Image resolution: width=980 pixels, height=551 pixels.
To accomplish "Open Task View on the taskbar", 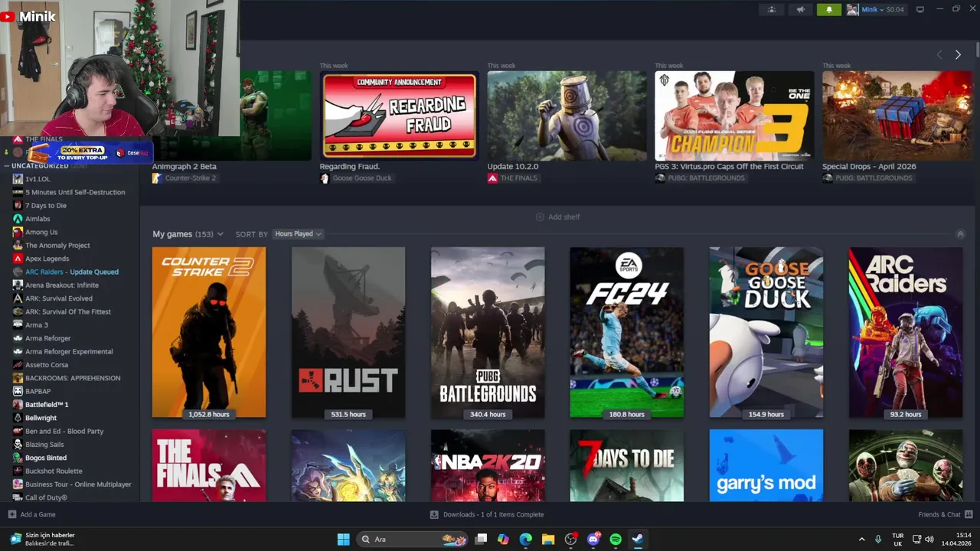I will click(x=481, y=540).
